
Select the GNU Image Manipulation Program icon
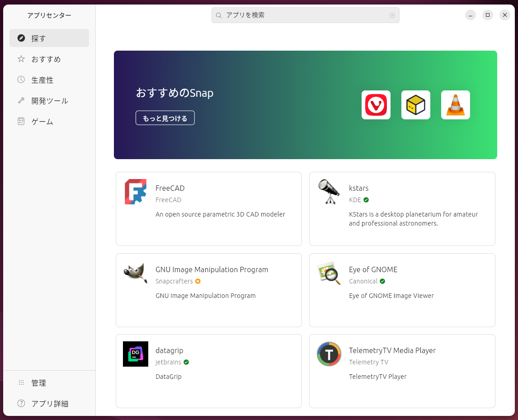click(136, 273)
